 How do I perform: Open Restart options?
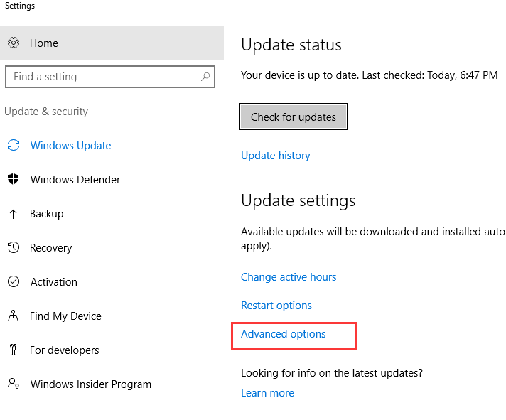(276, 306)
